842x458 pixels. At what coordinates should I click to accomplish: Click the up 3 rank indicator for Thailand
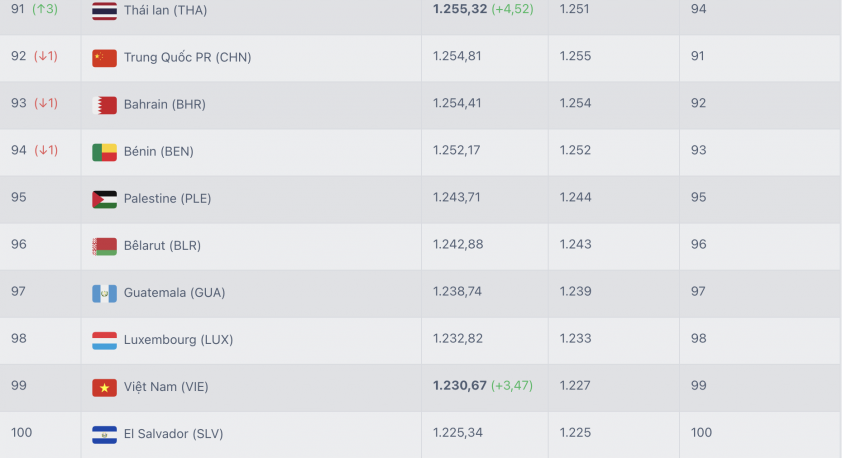pyautogui.click(x=45, y=9)
